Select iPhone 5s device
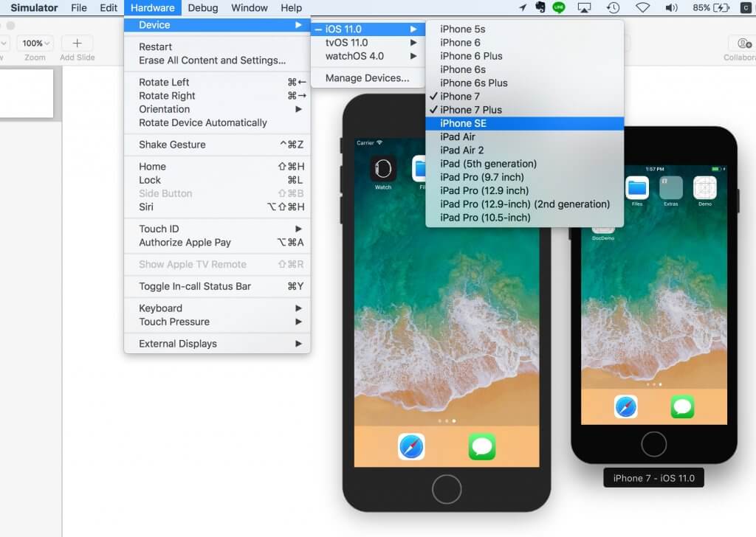The height and width of the screenshot is (537, 756). coord(525,29)
